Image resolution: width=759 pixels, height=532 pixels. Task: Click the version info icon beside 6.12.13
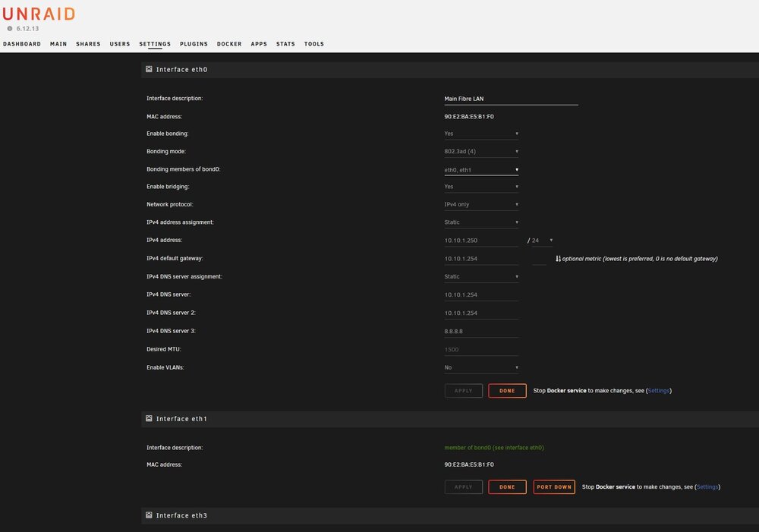pyautogui.click(x=10, y=29)
